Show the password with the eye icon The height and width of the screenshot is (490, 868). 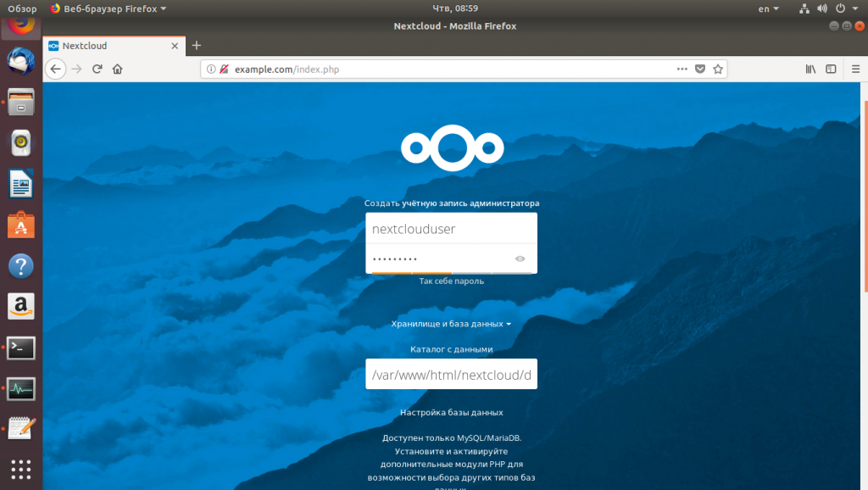(x=520, y=259)
